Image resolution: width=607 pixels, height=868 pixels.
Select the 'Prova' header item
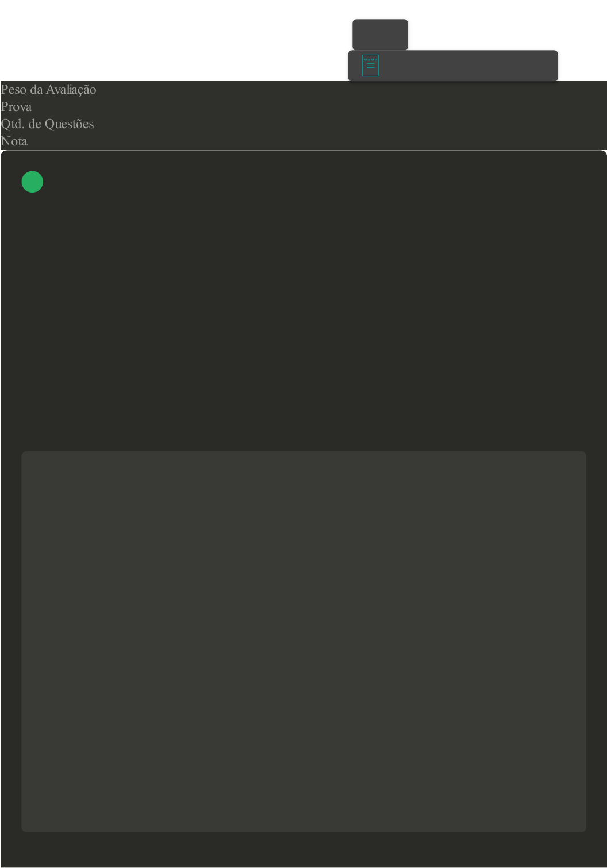[16, 107]
